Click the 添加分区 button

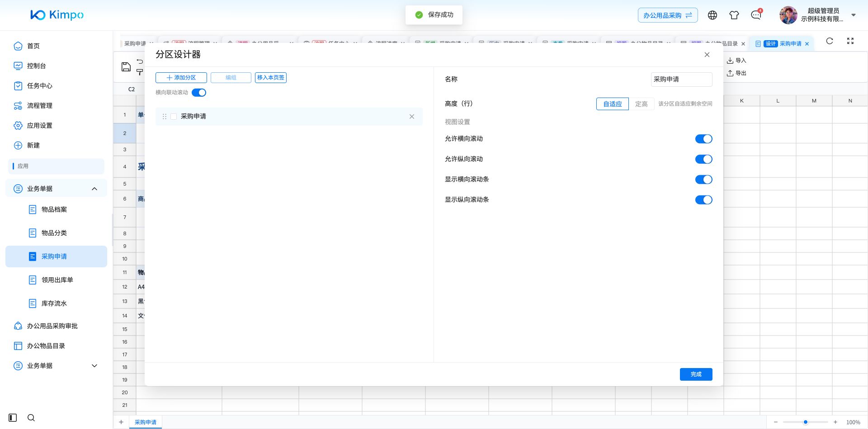click(x=181, y=78)
